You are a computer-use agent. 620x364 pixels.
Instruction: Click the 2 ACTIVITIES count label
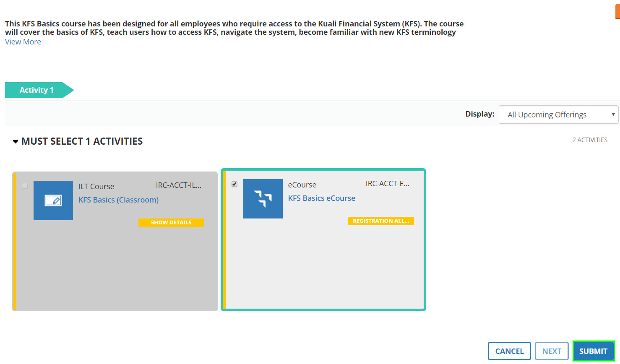pos(590,140)
